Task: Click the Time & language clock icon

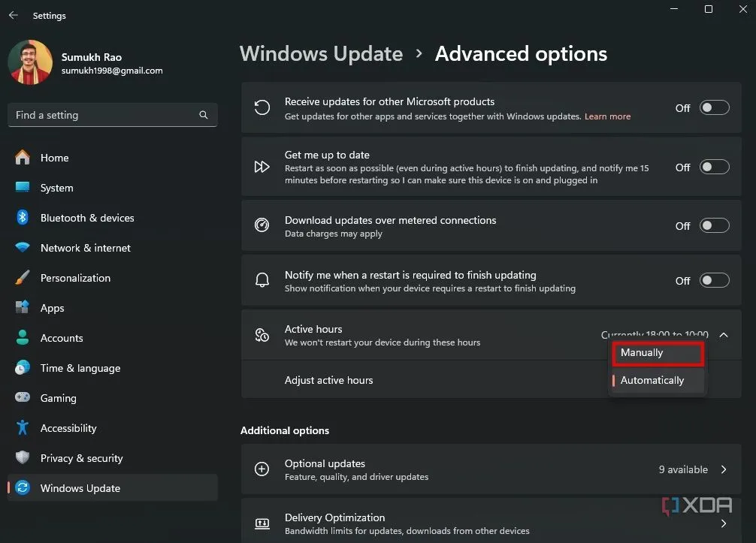Action: pos(23,367)
